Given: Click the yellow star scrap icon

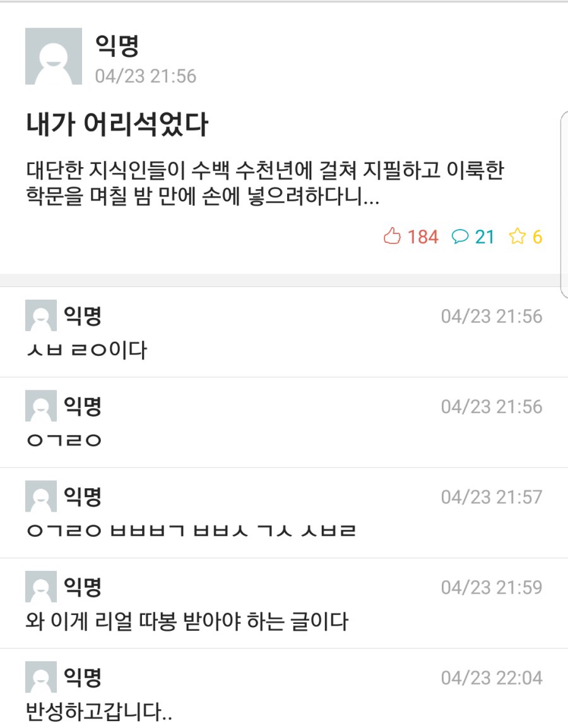Looking at the screenshot, I should point(518,237).
